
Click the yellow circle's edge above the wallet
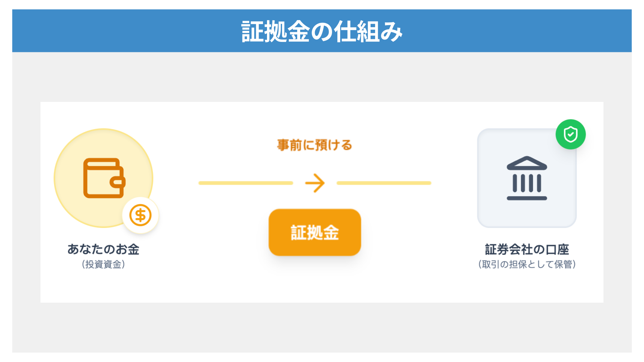(103, 129)
